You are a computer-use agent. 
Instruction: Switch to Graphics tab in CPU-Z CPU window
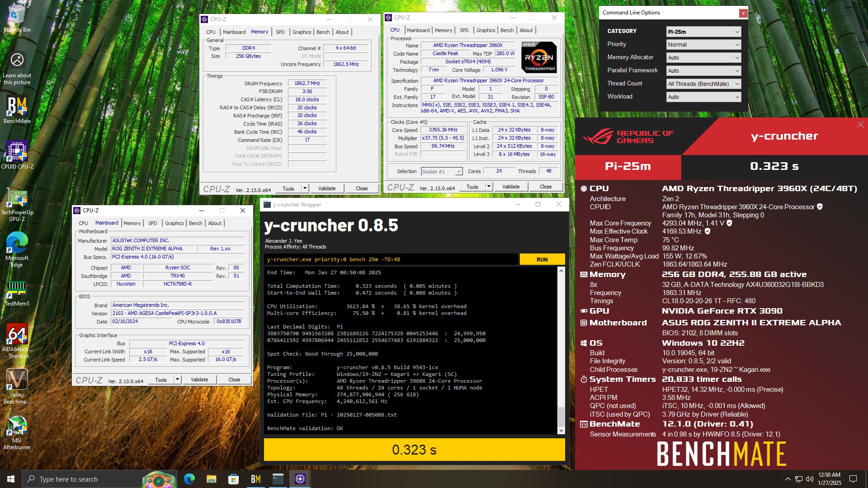(486, 30)
